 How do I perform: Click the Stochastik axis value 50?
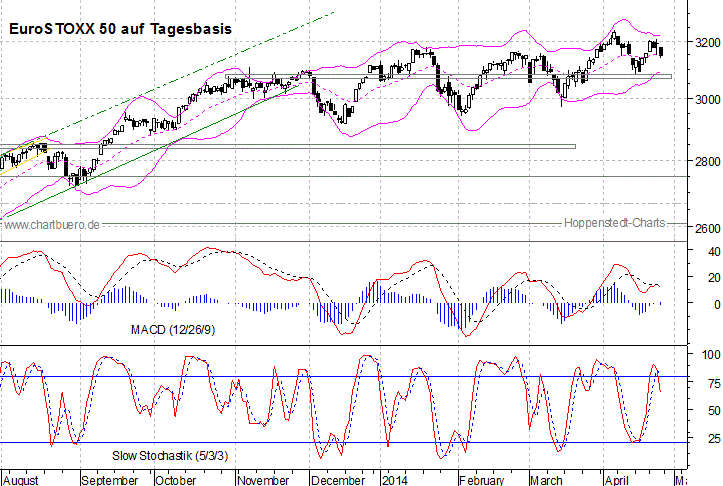click(x=714, y=410)
